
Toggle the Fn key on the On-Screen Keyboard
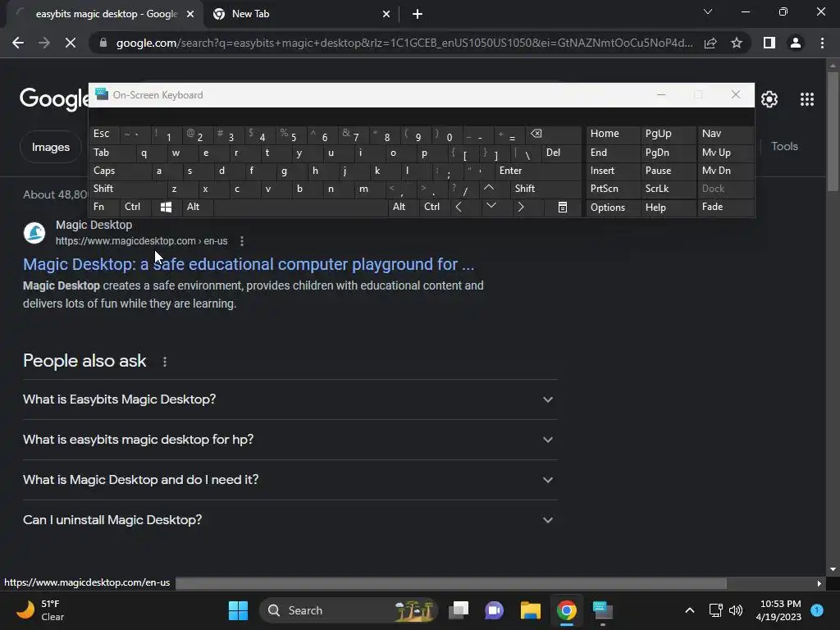[104, 208]
